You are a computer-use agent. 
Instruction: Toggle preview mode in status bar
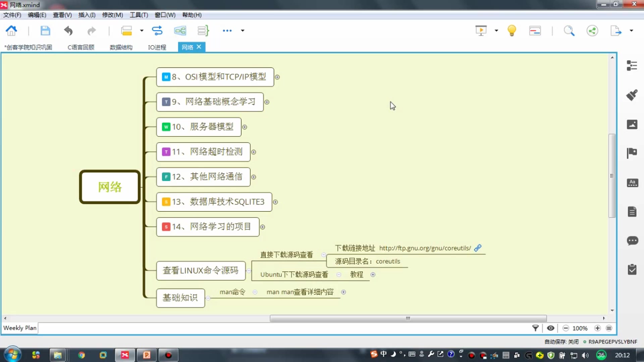550,328
